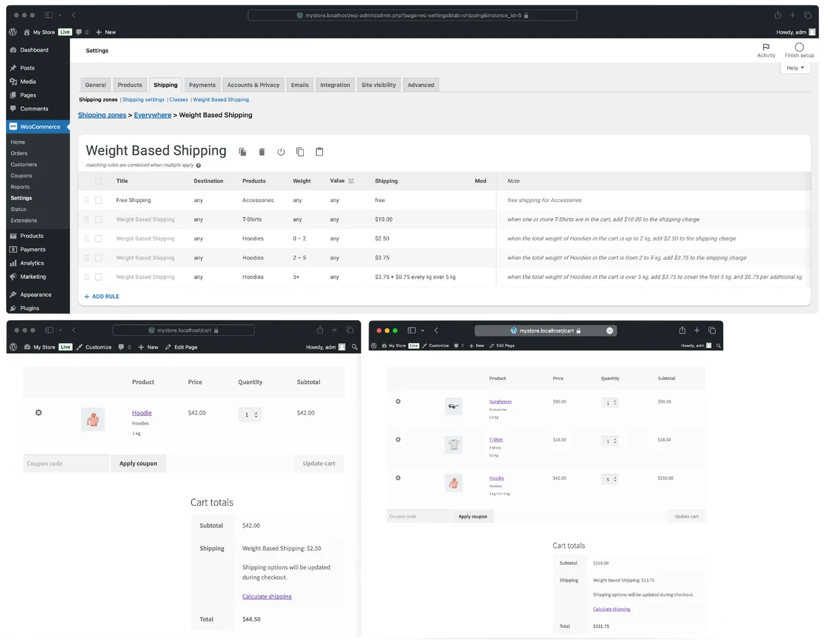Share page from the top Safari window

point(778,15)
